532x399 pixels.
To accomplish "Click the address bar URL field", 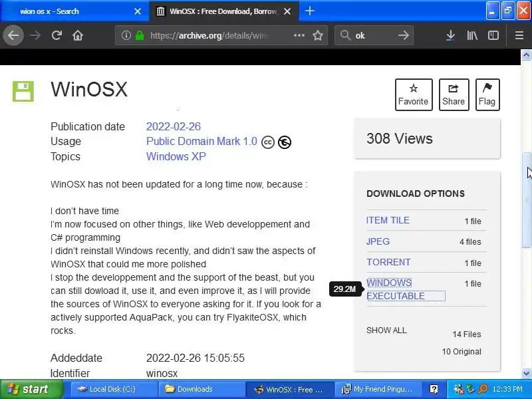I will [210, 35].
